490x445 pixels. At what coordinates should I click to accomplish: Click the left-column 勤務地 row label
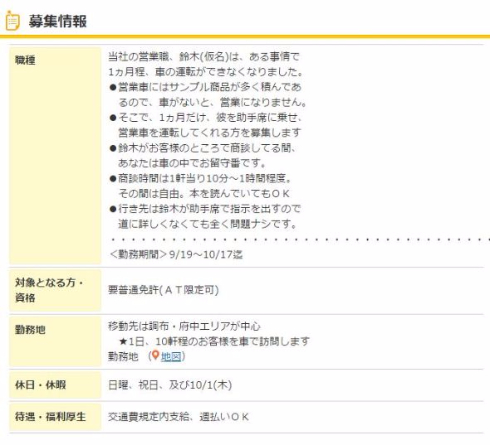(x=30, y=330)
